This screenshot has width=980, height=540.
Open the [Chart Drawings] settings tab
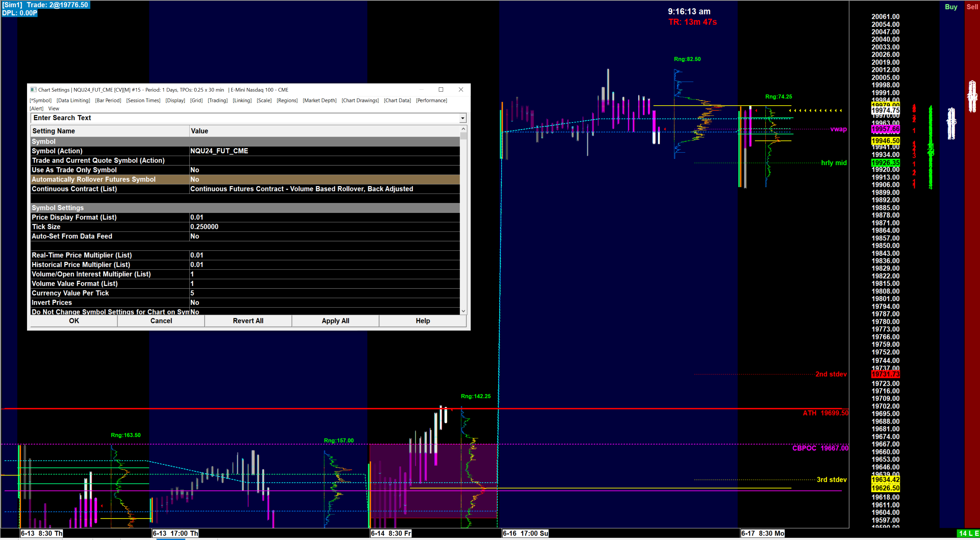[360, 100]
